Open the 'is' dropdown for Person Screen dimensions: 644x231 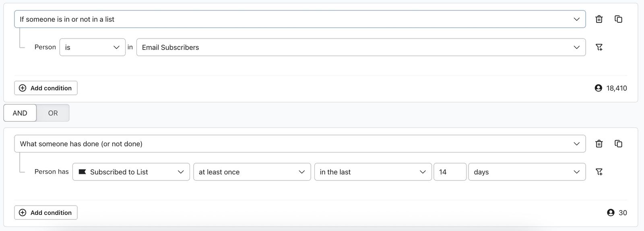[93, 47]
